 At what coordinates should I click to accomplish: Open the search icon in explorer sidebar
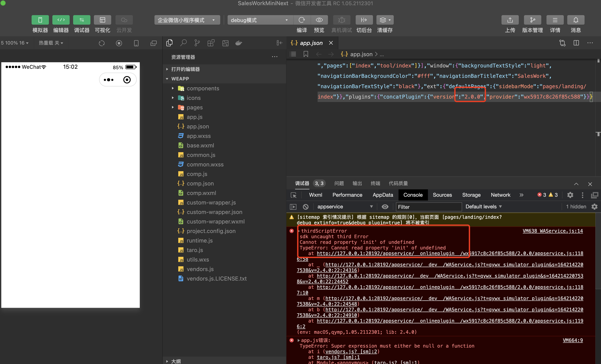point(183,43)
